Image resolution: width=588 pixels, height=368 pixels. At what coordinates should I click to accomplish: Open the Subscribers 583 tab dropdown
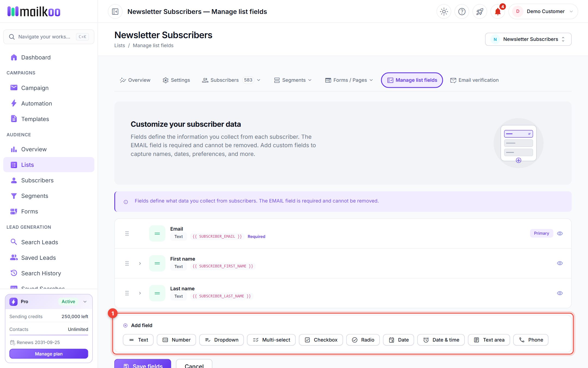(x=231, y=80)
